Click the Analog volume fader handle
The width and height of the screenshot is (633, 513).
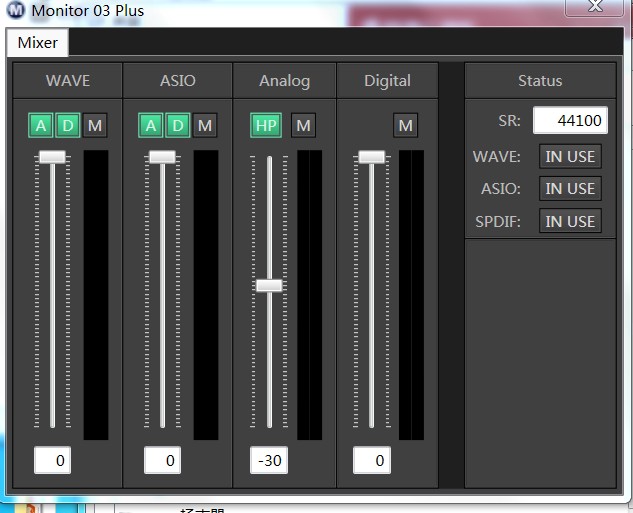269,285
